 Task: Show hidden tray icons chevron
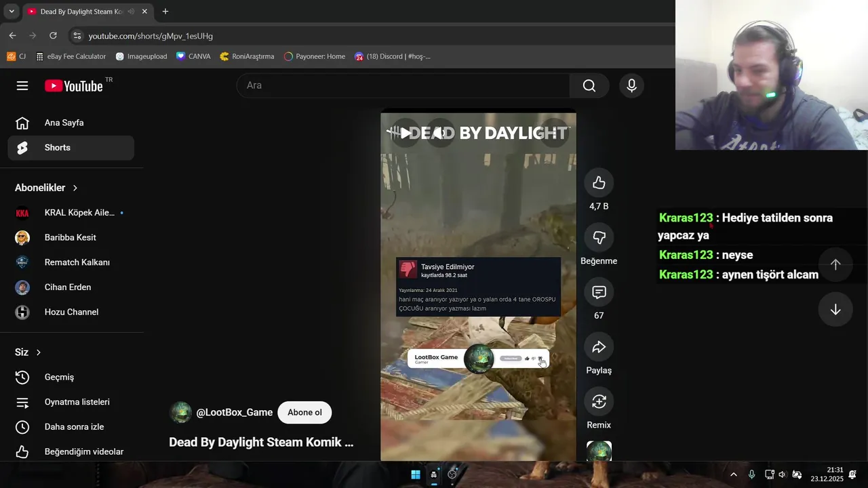[x=733, y=474]
